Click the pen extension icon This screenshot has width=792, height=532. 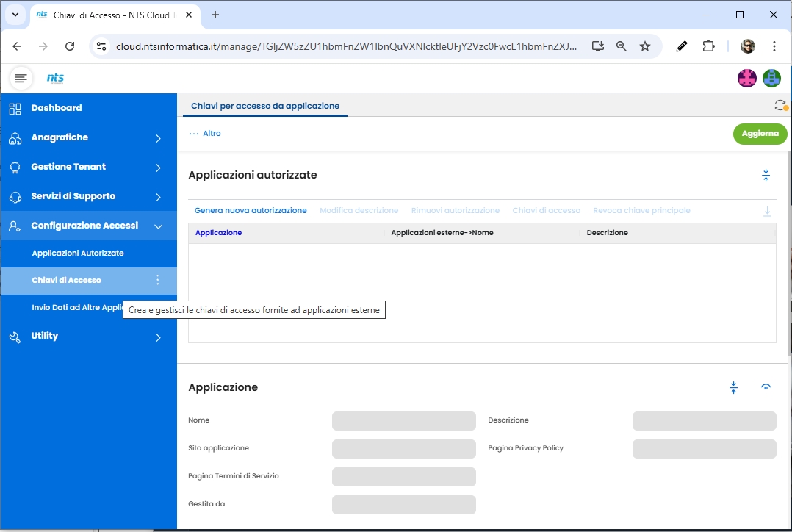pyautogui.click(x=681, y=46)
